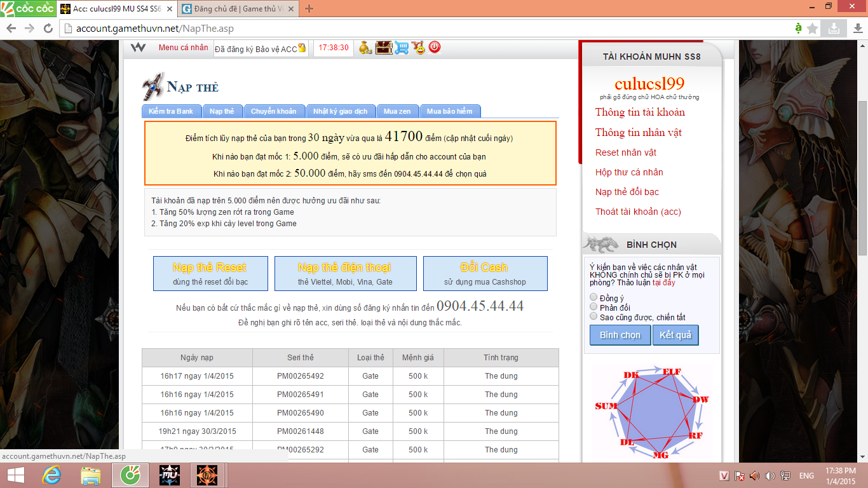Click serial PM00265492 in the table

tap(301, 376)
